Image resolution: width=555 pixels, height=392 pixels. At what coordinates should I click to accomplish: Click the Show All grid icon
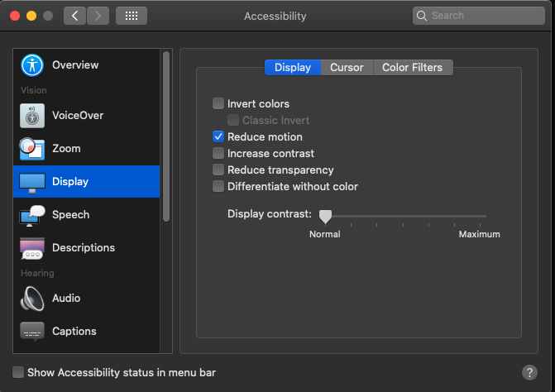(x=132, y=16)
